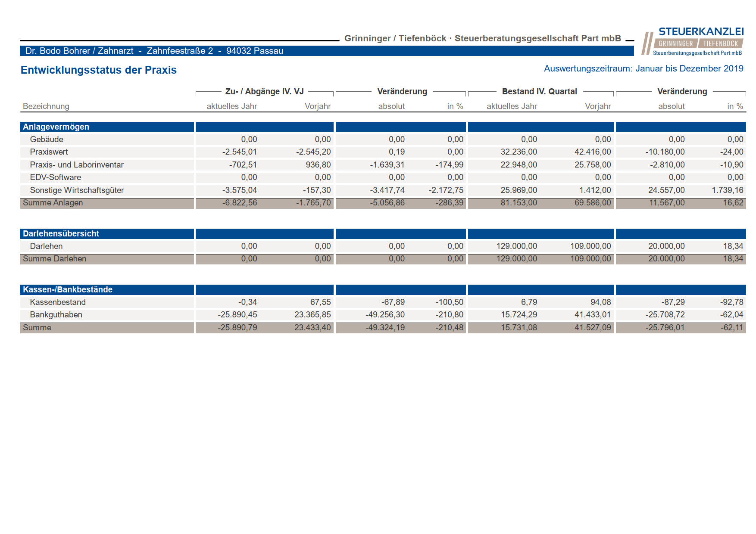Screen dimensions: 756x534
Task: Click the 'Summe Darlehen' total row label
Action: [x=55, y=259]
